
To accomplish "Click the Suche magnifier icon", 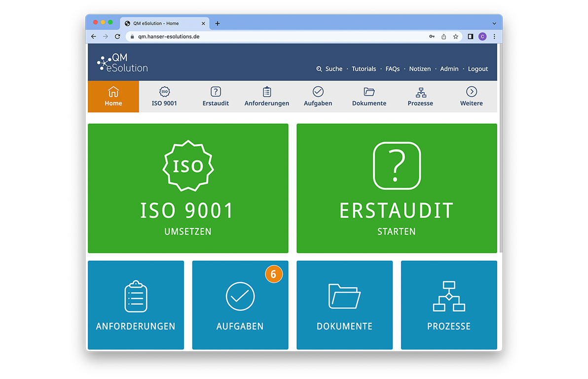I will [x=319, y=69].
